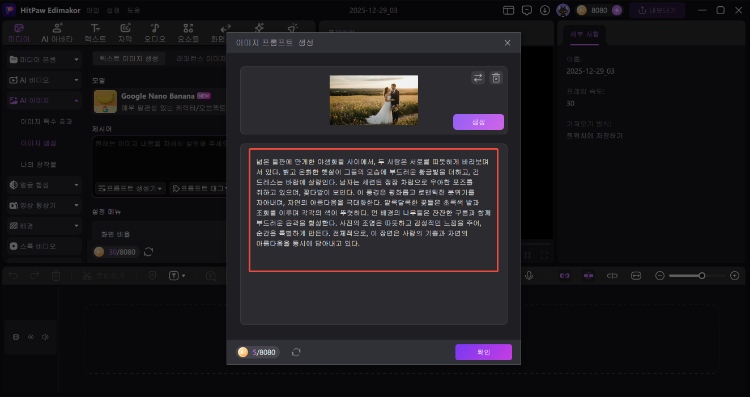
Task: Click the split preview icon on timeline toolbar
Action: [x=612, y=276]
